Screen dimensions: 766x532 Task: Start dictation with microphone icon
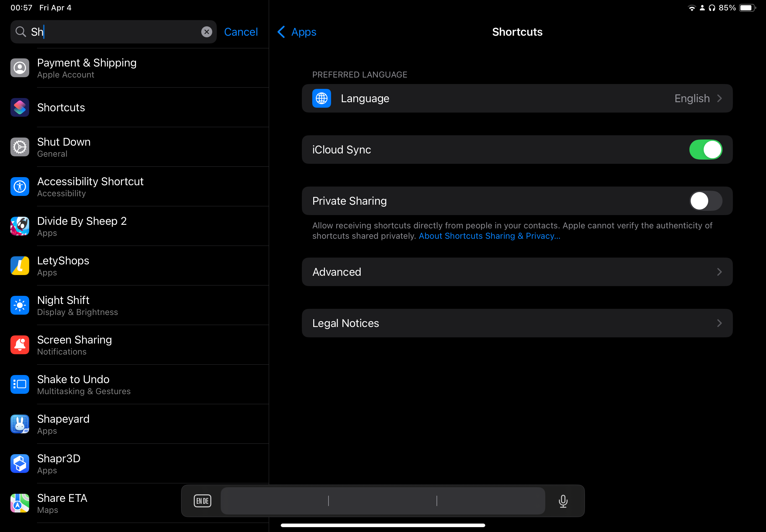coord(563,501)
